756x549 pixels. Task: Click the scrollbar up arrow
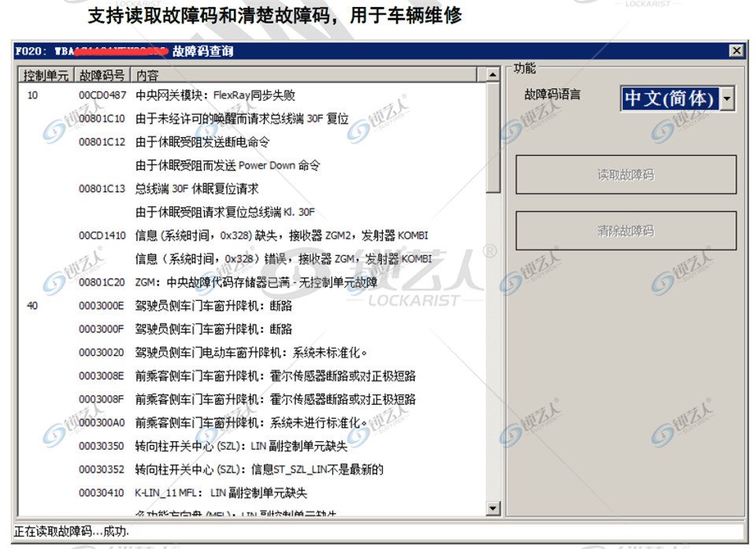click(492, 75)
